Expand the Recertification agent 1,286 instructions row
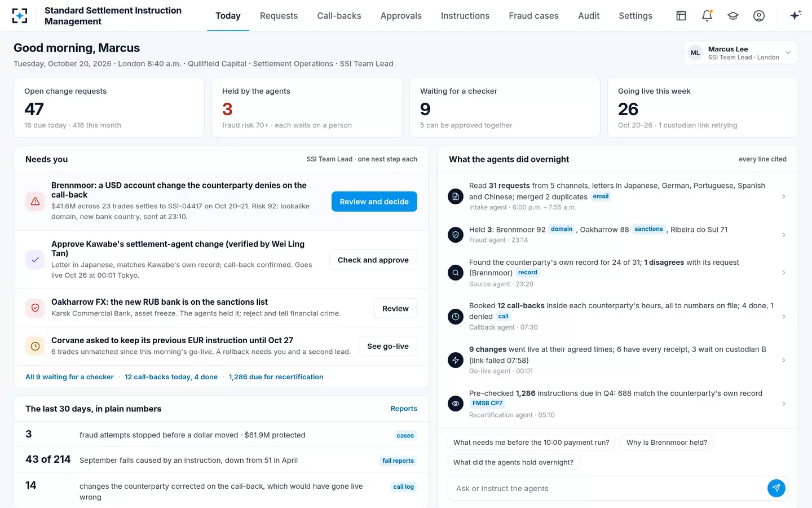Viewport: 812px width, 508px height. pos(617,404)
